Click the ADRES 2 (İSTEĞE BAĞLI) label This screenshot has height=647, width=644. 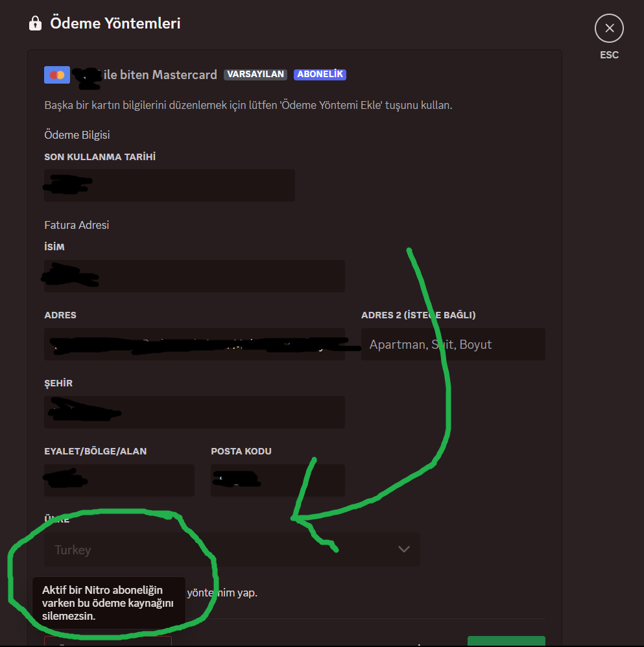coord(418,315)
